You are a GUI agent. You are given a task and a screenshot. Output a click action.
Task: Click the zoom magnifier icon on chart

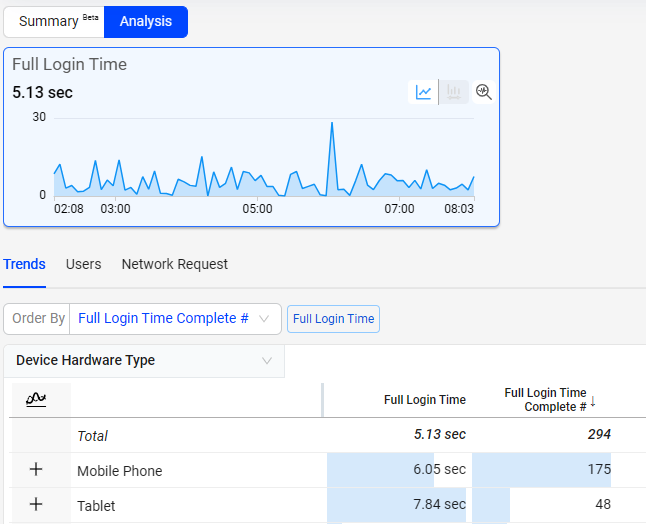coord(484,92)
